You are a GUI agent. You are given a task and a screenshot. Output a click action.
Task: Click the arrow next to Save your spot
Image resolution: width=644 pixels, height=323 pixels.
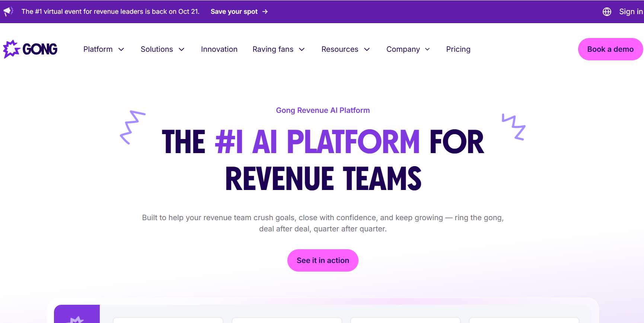coord(265,12)
